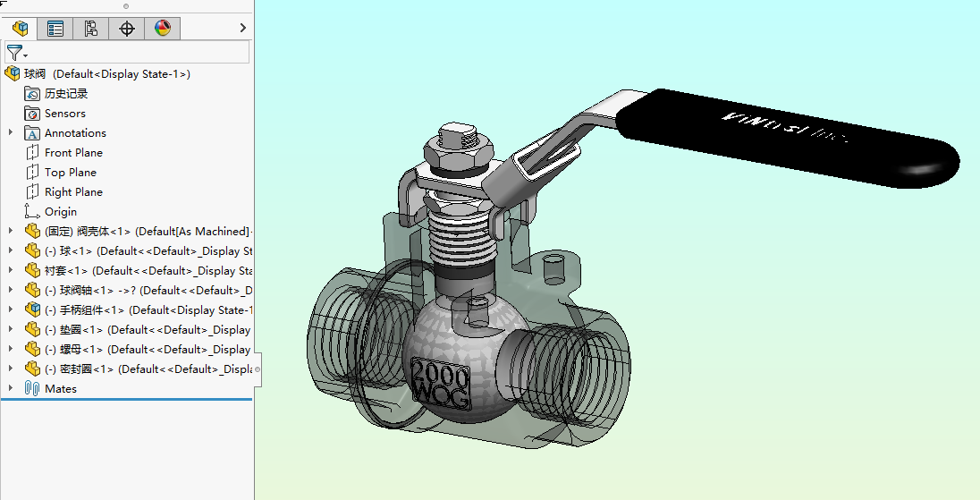Click the Origin label
Viewport: 980px width, 500px height.
61,212
